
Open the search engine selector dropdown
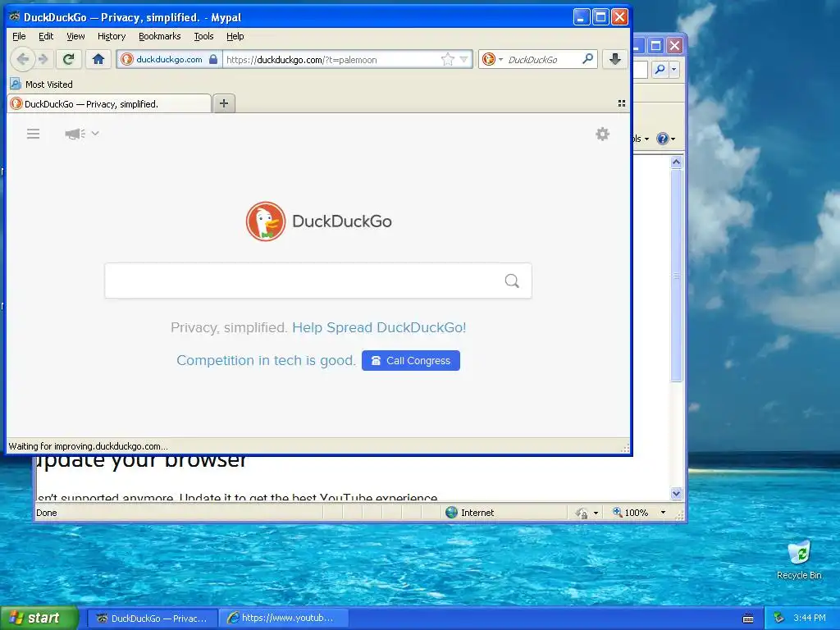tap(493, 59)
